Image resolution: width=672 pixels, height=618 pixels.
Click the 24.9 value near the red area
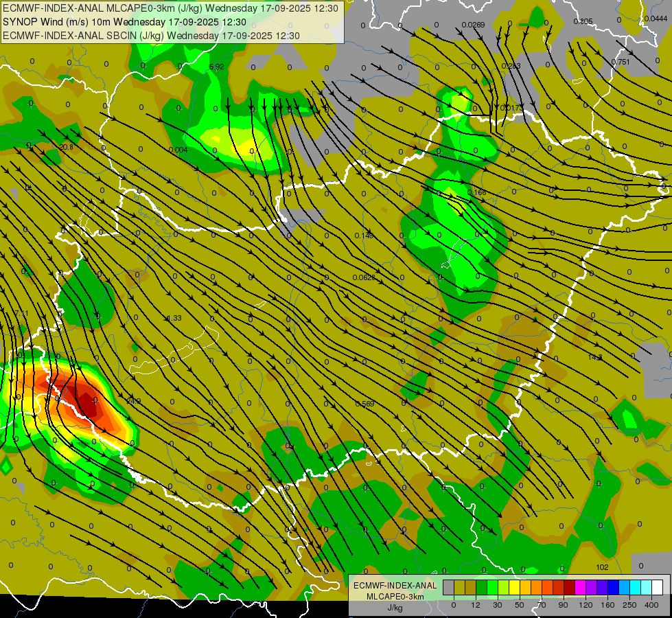[134, 401]
